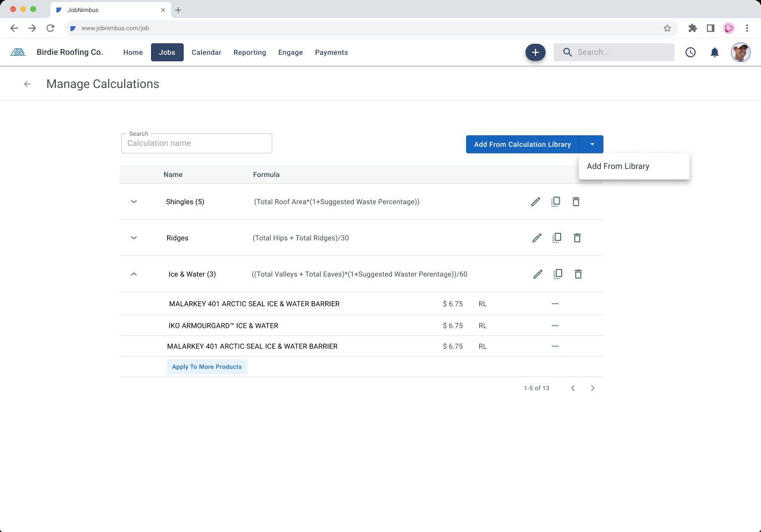Screen dimensions: 761x532
Task: Open the browser extensions puzzle icon
Action: click(x=693, y=28)
